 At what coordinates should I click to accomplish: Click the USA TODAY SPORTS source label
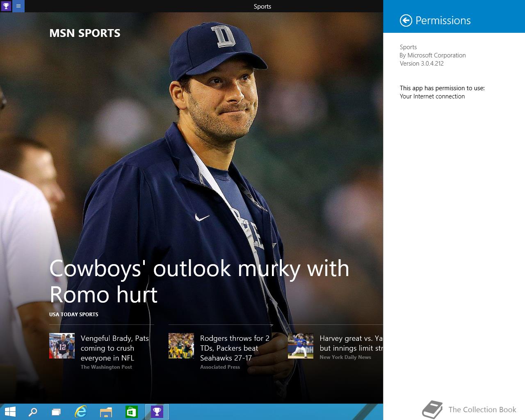74,314
